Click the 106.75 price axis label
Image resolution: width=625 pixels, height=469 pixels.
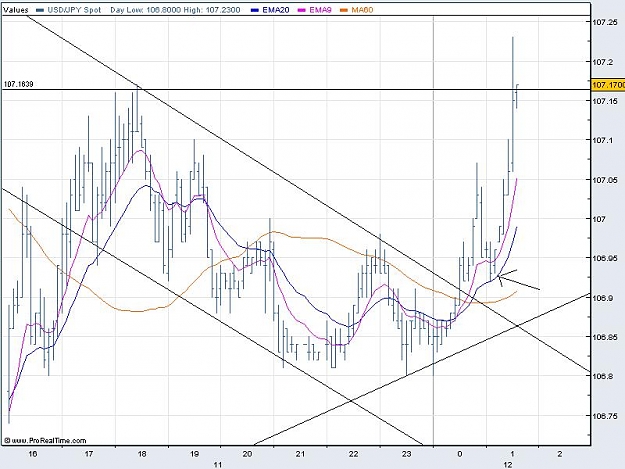(x=605, y=416)
